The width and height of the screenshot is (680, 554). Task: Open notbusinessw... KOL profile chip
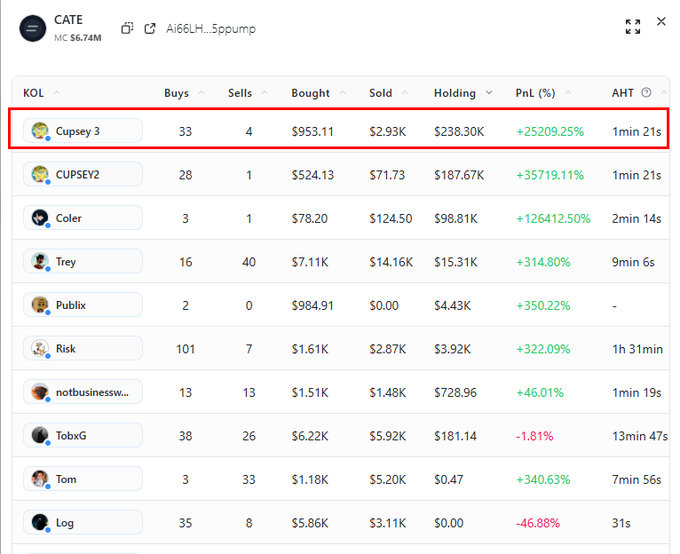pyautogui.click(x=83, y=392)
